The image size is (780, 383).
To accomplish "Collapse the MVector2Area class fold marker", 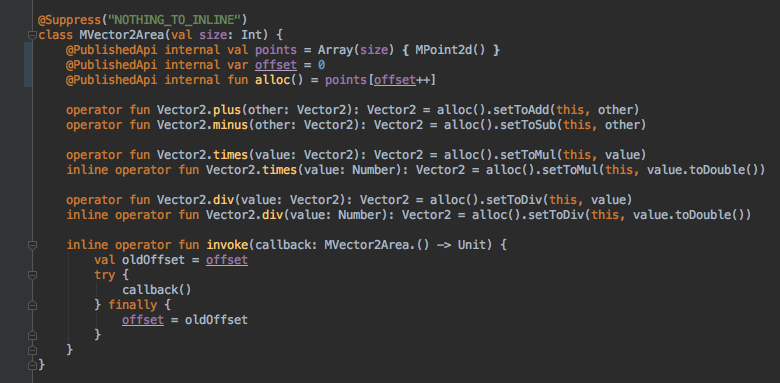I will [32, 35].
